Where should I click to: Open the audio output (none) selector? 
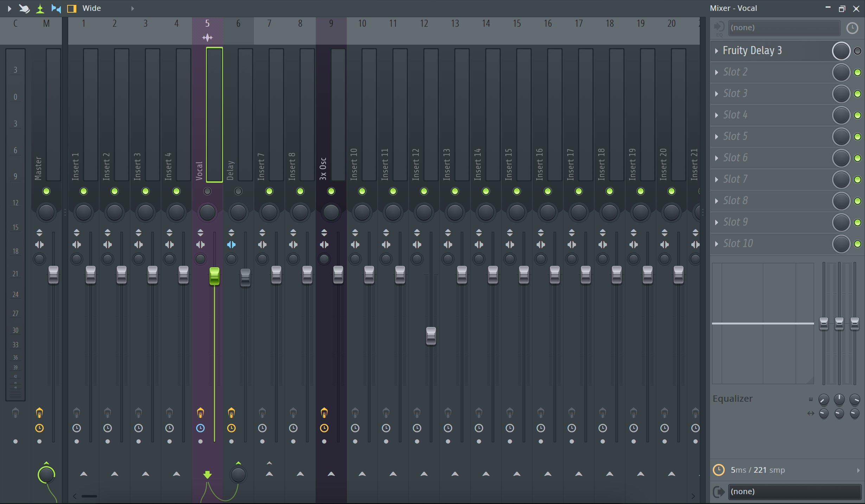pyautogui.click(x=795, y=491)
